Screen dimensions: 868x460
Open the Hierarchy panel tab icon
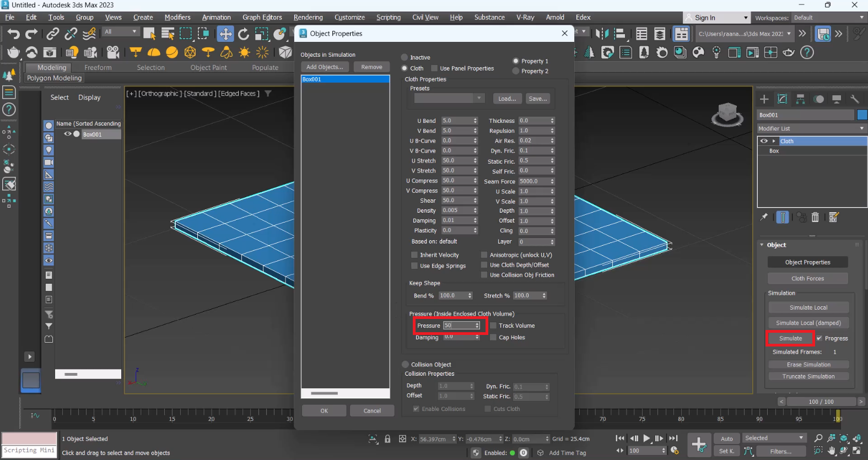pyautogui.click(x=801, y=99)
